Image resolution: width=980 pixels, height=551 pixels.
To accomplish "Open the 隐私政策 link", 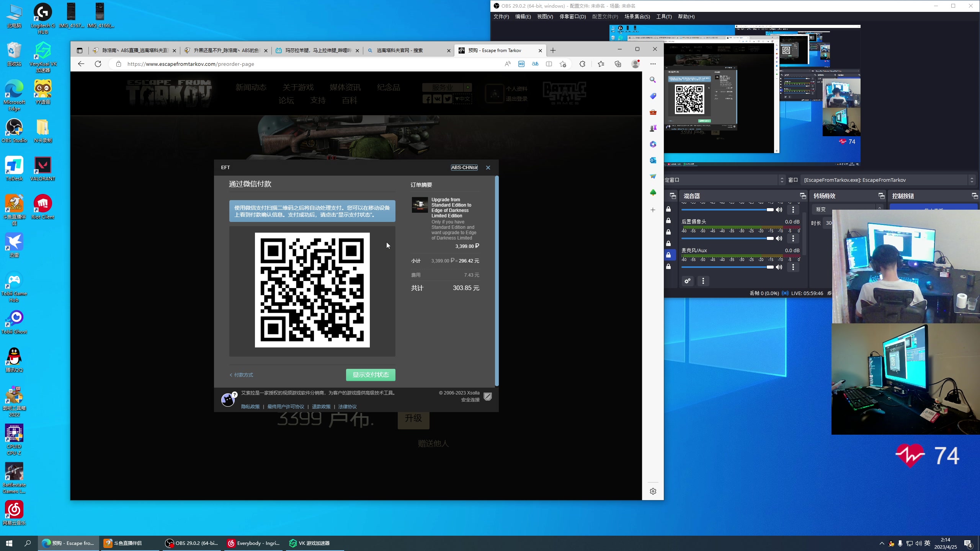I will 250,407.
